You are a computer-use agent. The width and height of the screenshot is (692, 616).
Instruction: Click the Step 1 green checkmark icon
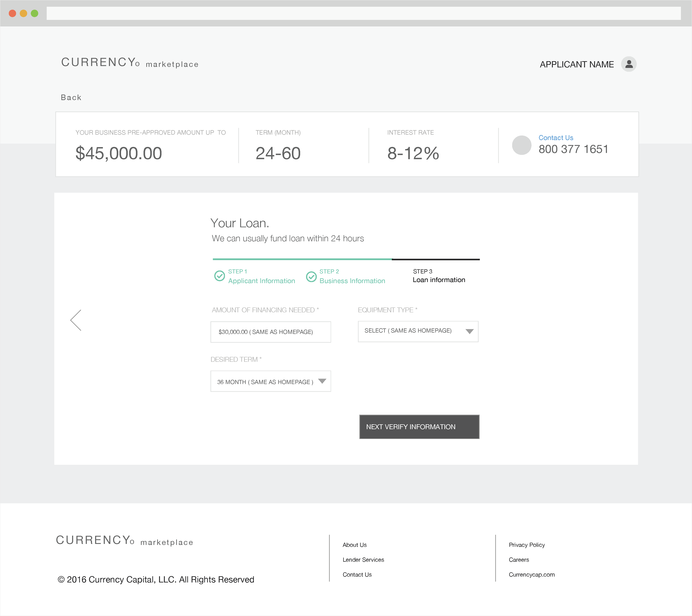pos(219,276)
